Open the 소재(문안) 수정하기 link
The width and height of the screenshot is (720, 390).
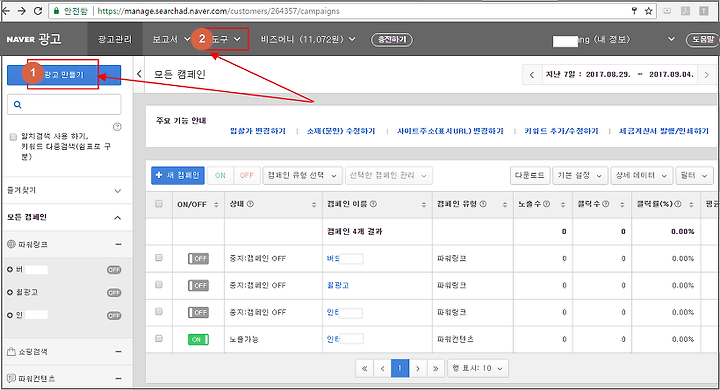[x=341, y=131]
